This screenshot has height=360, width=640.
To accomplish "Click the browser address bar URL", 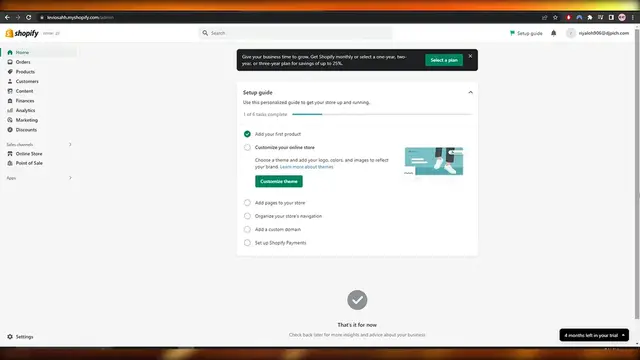I will coord(80,17).
